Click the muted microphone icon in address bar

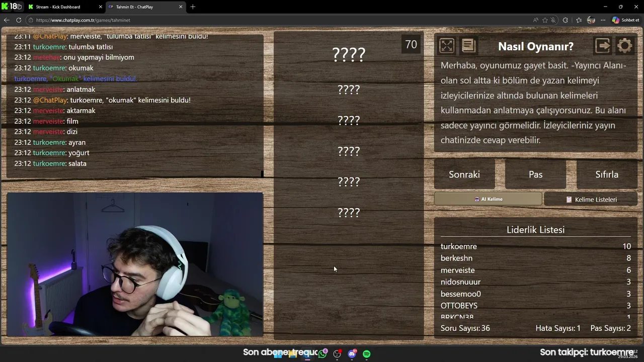[553, 20]
